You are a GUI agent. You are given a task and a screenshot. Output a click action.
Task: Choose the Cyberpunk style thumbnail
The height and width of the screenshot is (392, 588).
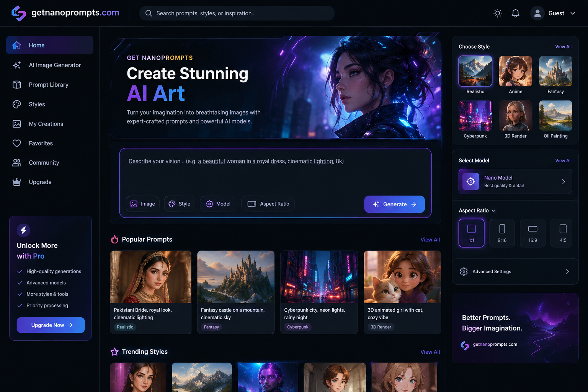click(475, 116)
